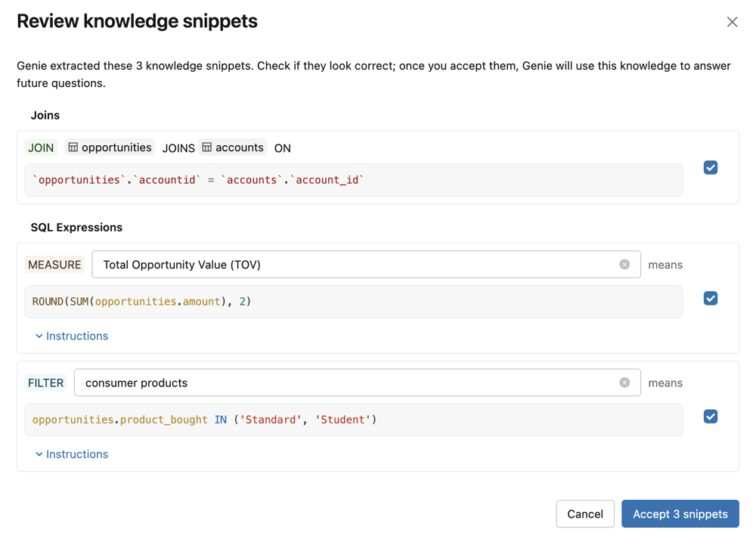Click the Accept 3 snippets button
The height and width of the screenshot is (546, 756).
(680, 513)
